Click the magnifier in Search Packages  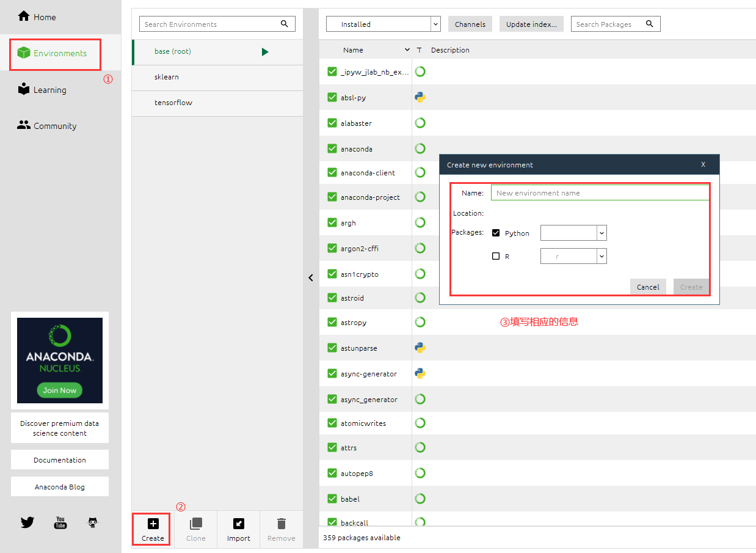click(649, 24)
